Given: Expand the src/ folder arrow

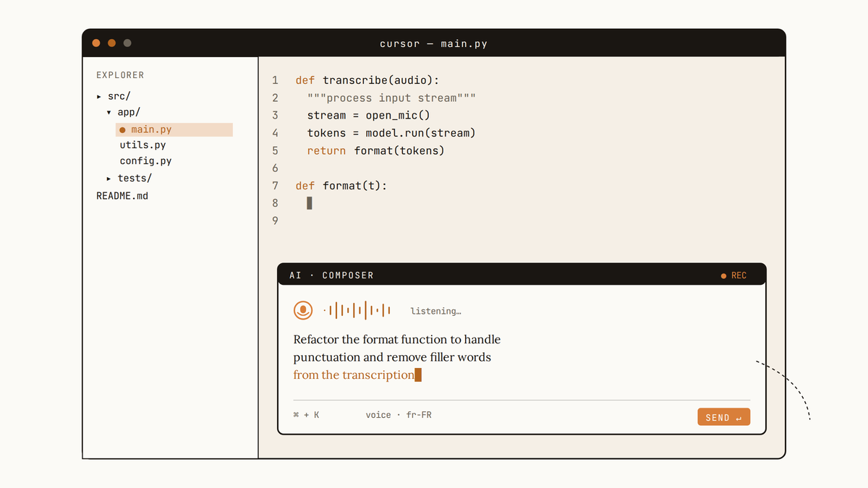Looking at the screenshot, I should click(99, 96).
